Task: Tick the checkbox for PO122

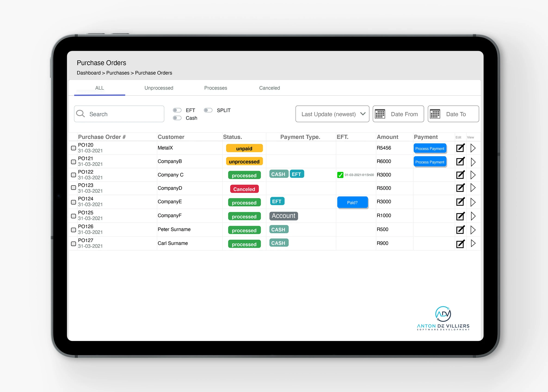Action: coord(74,175)
